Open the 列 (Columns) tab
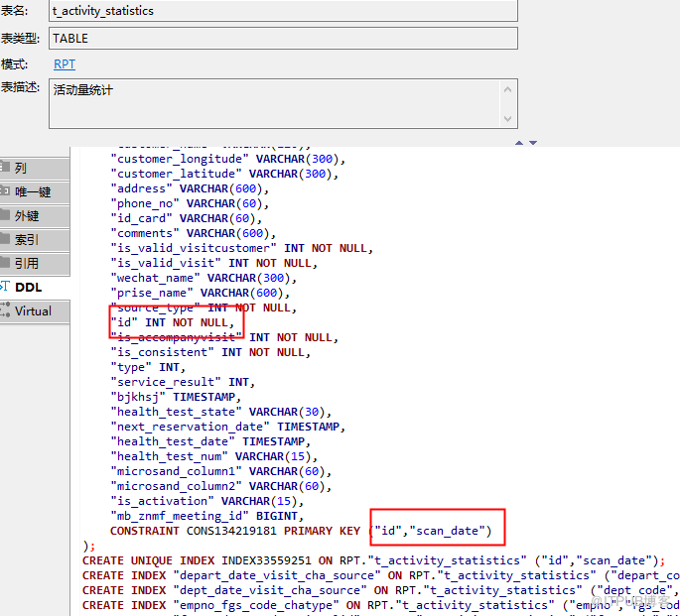This screenshot has height=616, width=680. 22,169
